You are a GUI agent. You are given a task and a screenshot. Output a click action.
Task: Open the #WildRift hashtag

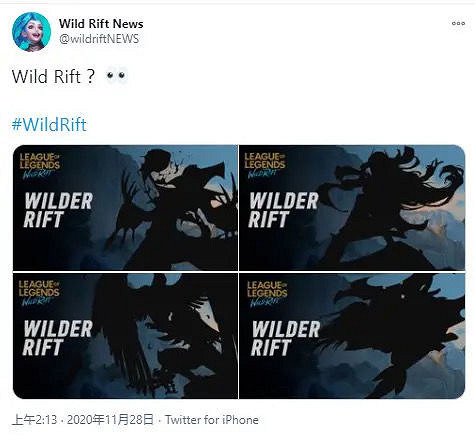(49, 125)
